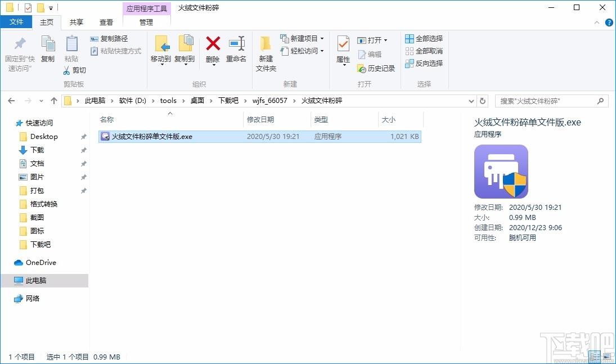Sort by Date modified (修改日期) column
Image resolution: width=616 pixels, height=364 pixels.
point(260,119)
